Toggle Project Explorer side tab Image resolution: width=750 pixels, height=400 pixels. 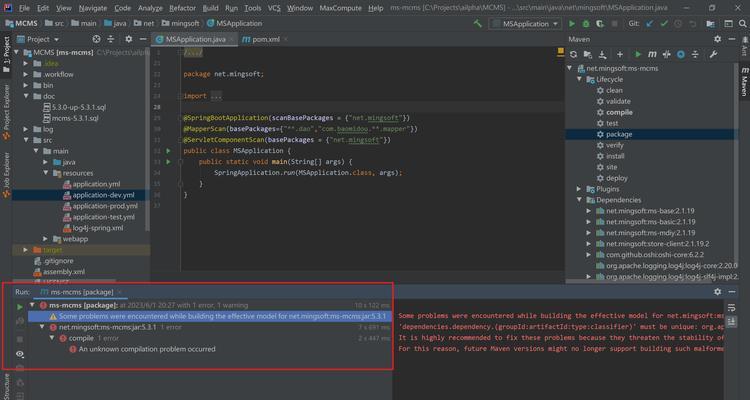6,111
